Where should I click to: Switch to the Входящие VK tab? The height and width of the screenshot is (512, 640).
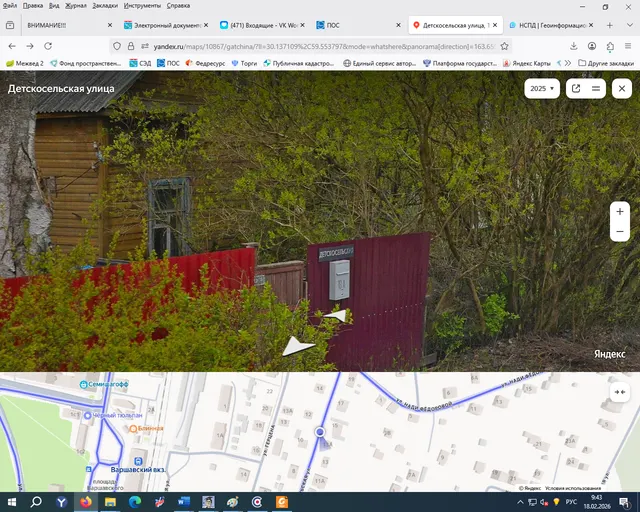262,25
